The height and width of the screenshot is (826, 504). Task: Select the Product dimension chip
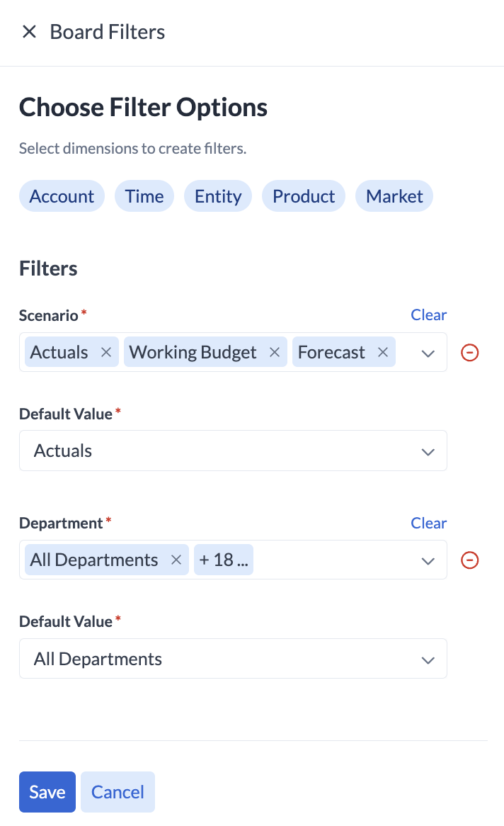[x=304, y=196]
